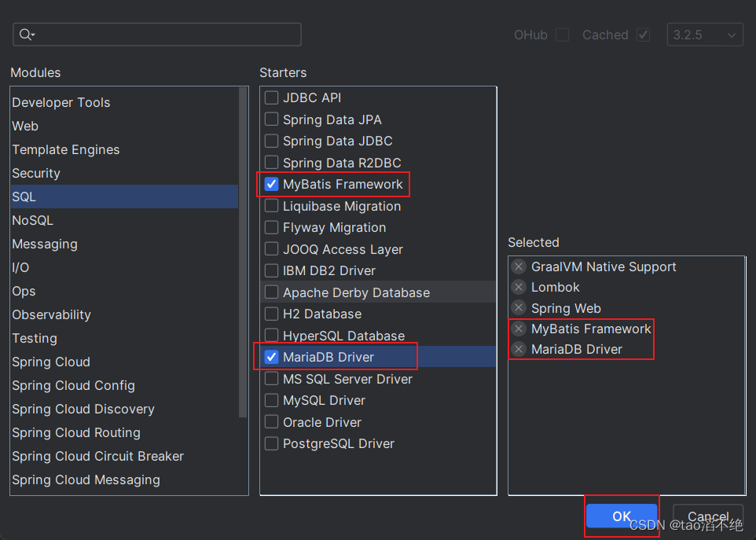Uncheck the MariaDB Driver starter

tap(271, 357)
